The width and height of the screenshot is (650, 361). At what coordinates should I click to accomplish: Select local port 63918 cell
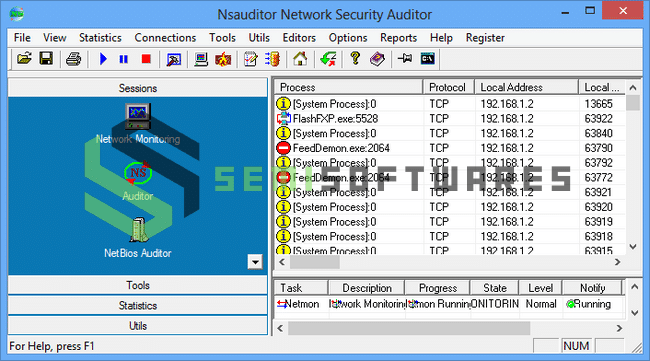click(x=599, y=236)
